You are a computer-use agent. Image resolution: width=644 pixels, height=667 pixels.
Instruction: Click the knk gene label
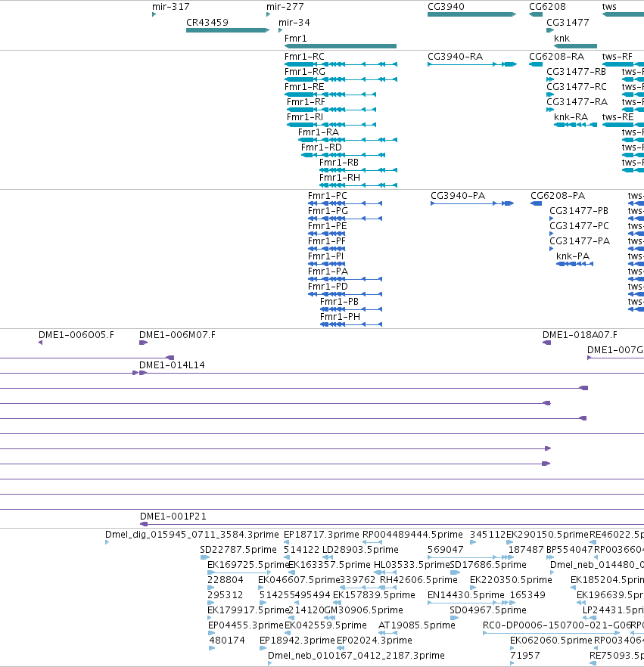pyautogui.click(x=562, y=39)
